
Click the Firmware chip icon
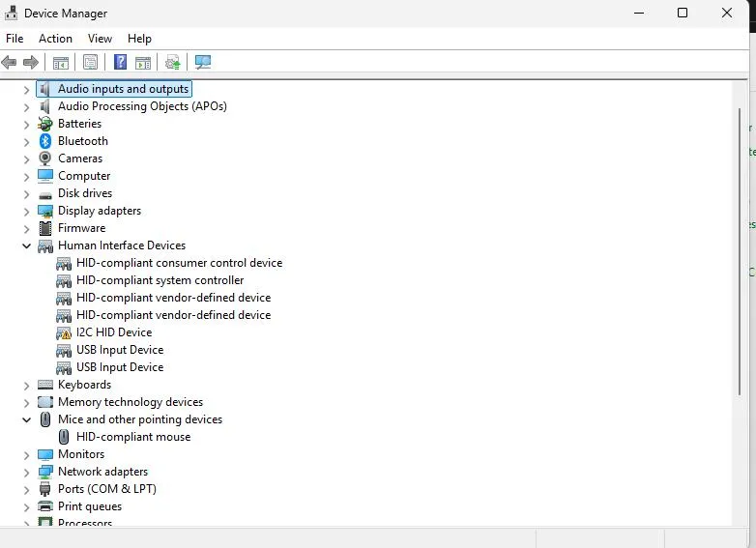(45, 228)
